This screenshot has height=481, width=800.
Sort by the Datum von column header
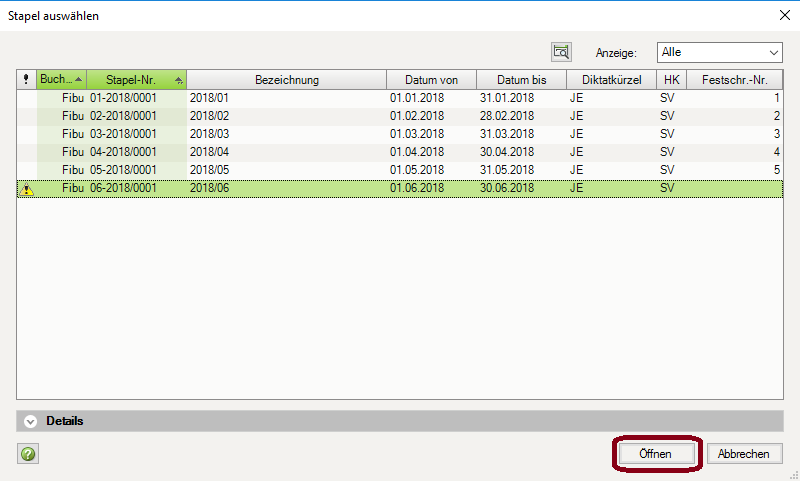point(431,80)
